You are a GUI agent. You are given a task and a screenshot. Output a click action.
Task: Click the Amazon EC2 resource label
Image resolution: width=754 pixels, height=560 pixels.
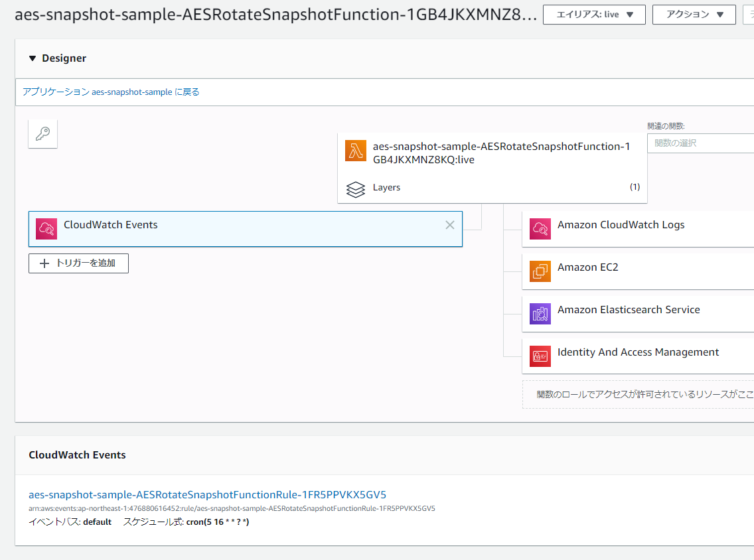point(587,267)
